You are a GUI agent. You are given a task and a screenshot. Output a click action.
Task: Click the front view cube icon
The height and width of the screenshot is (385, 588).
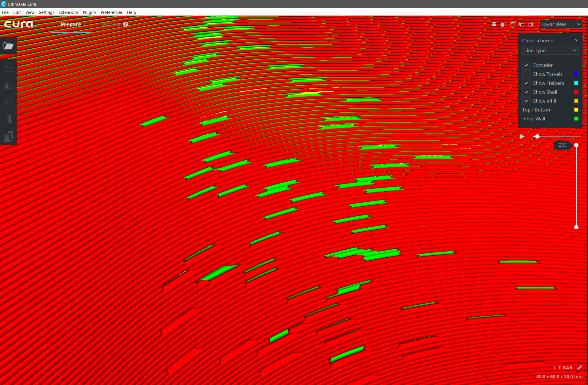click(x=503, y=24)
